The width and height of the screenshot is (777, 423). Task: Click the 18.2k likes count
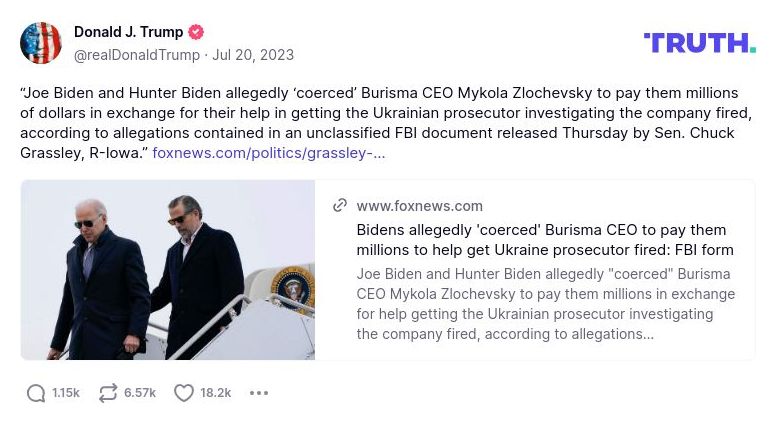[215, 393]
